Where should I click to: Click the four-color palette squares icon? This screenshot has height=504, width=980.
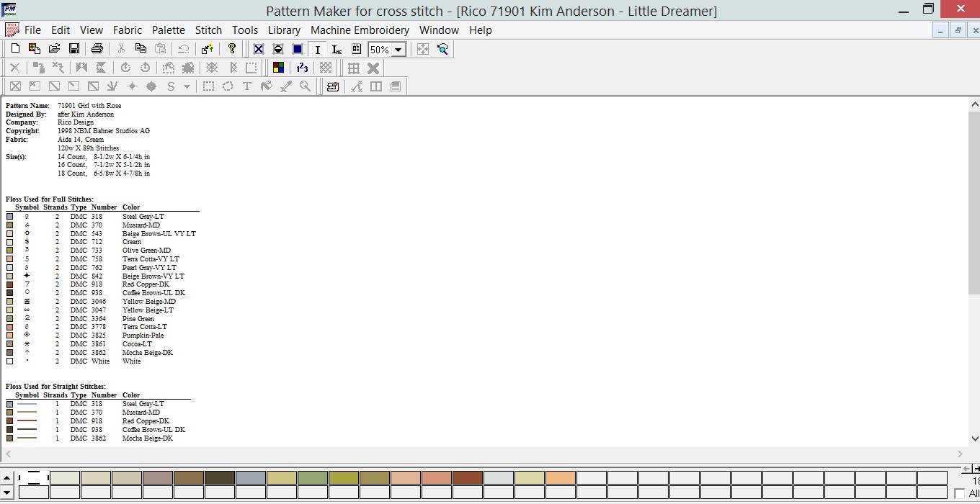[x=278, y=68]
